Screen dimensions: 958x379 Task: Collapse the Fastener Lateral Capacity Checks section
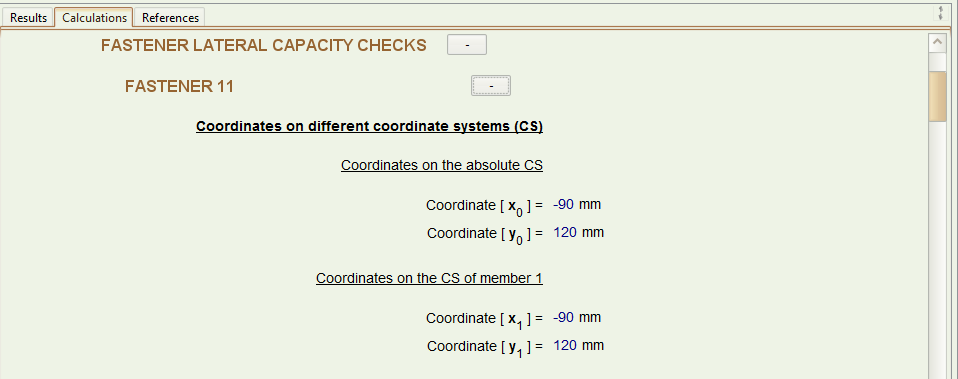pyautogui.click(x=467, y=45)
